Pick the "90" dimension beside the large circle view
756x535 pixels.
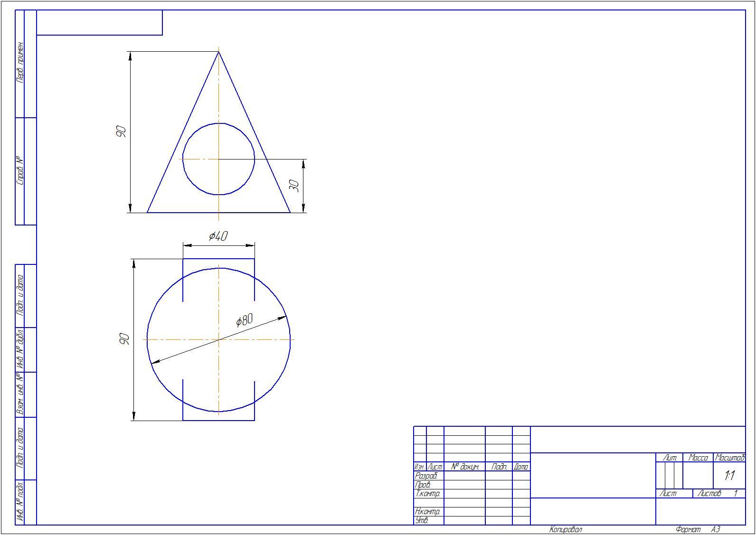coord(124,339)
